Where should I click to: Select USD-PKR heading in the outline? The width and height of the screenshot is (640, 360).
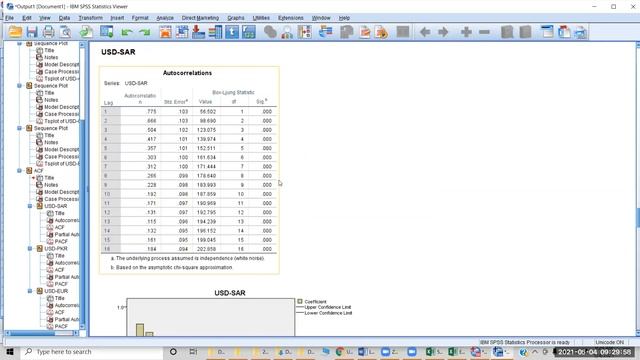click(x=56, y=249)
